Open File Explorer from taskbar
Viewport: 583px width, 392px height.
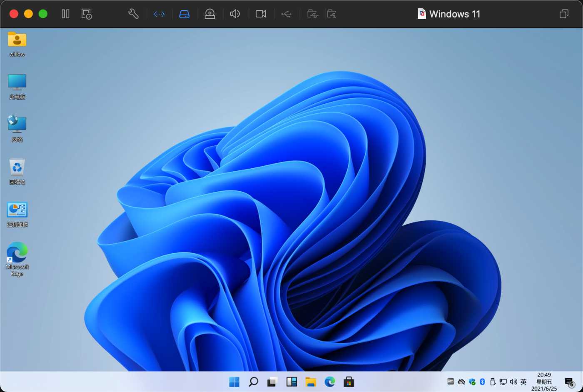tap(311, 382)
